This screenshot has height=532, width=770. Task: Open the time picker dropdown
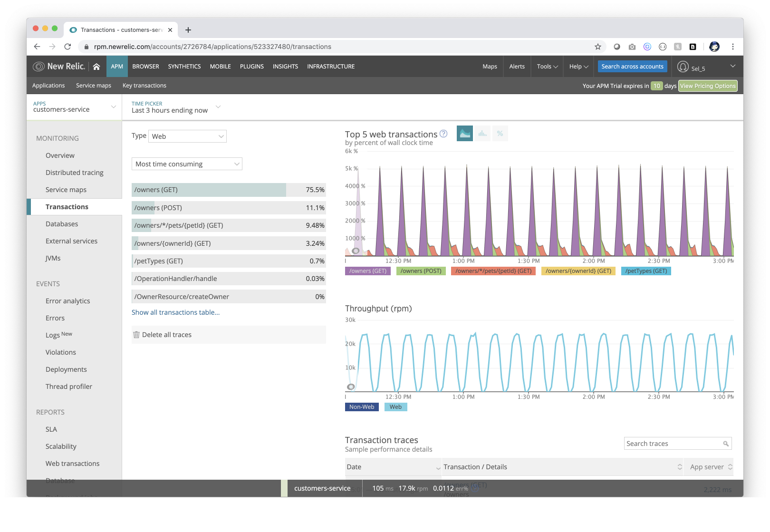click(x=176, y=107)
